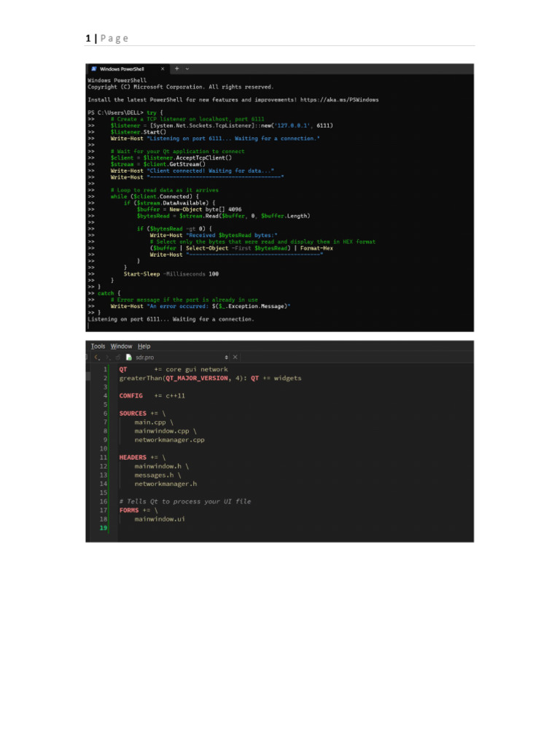Click the 'catch {' line in PowerShell
The image size is (560, 747).
click(109, 293)
